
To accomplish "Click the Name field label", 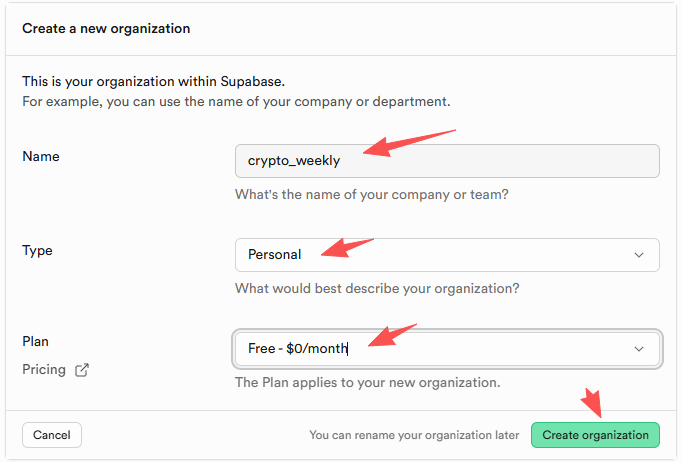I will click(x=41, y=157).
